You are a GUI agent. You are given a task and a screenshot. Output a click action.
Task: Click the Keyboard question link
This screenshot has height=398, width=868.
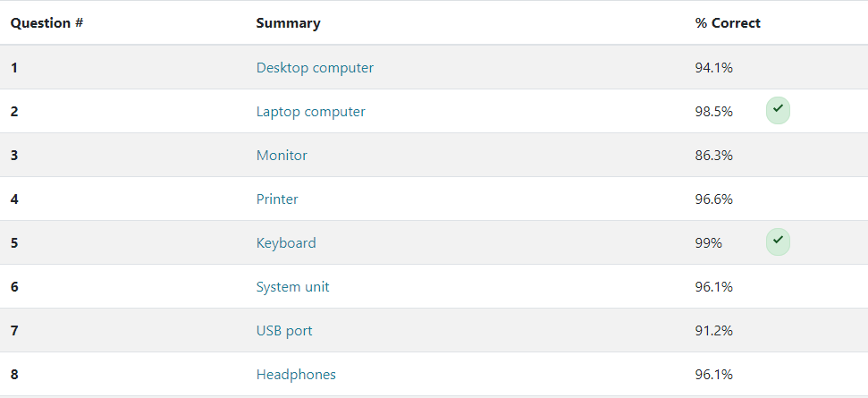[286, 243]
